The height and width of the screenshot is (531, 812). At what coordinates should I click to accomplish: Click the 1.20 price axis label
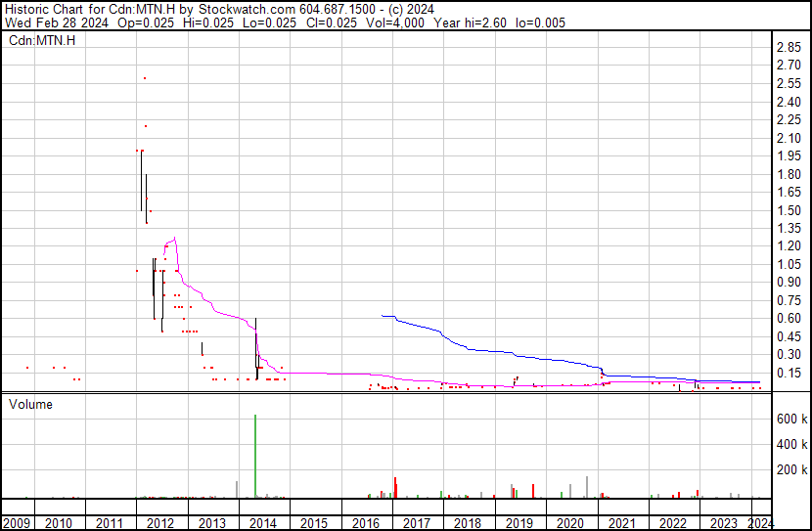[789, 245]
